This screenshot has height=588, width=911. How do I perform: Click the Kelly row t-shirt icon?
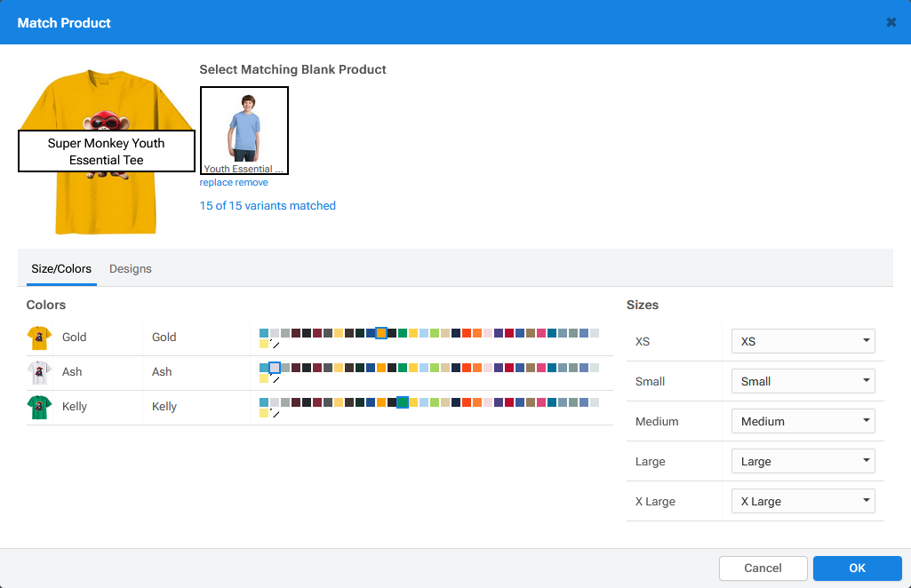tap(39, 407)
